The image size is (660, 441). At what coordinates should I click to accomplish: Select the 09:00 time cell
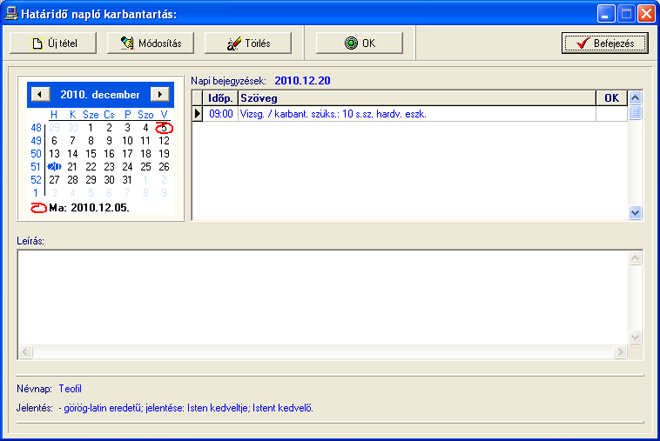221,114
